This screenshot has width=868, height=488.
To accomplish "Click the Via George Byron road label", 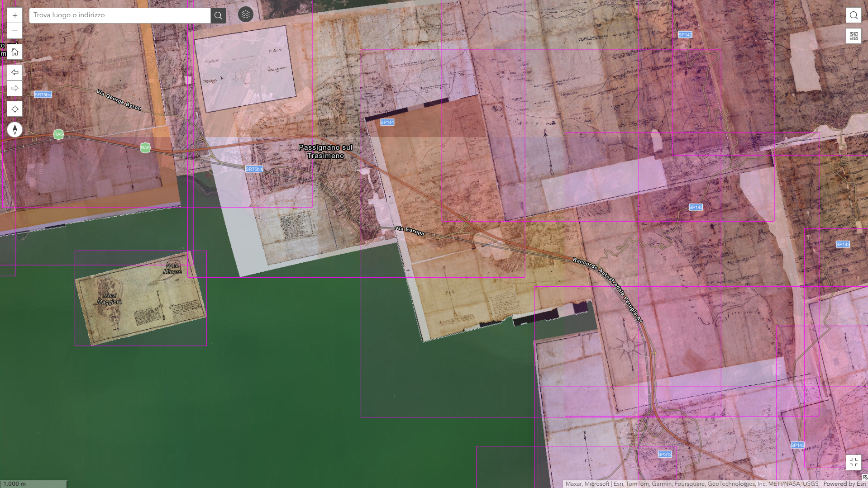I will 119,100.
